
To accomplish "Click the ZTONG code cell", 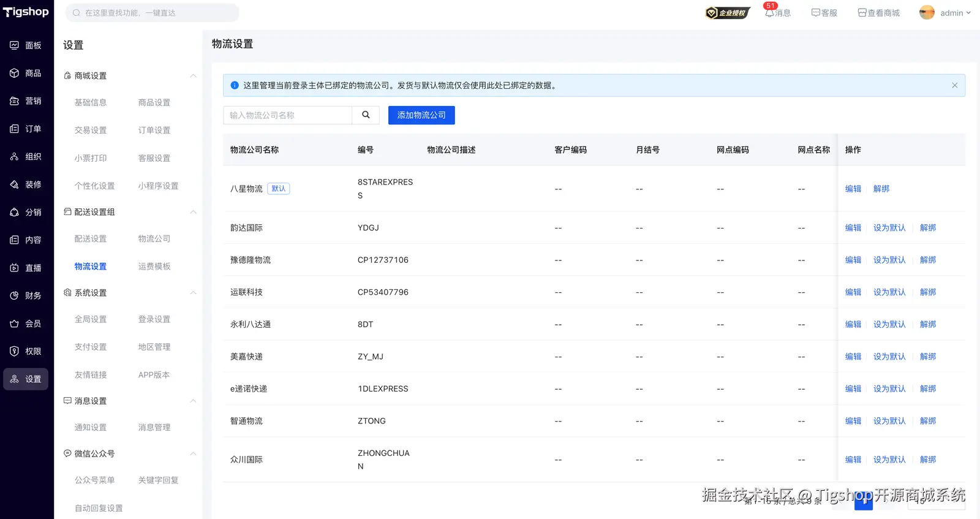I will (372, 421).
